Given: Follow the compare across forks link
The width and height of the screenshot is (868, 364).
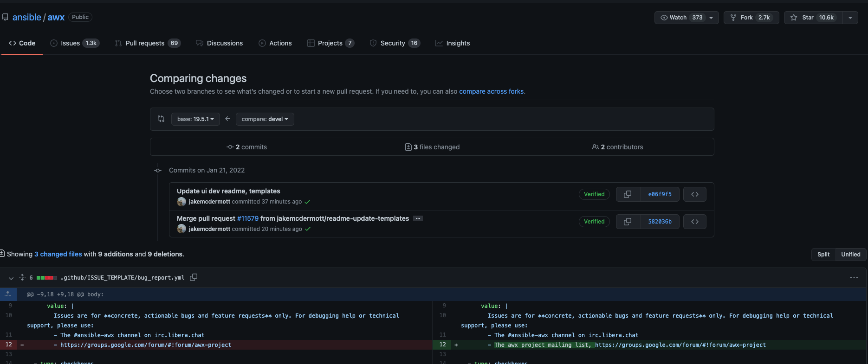Looking at the screenshot, I should click(x=491, y=91).
